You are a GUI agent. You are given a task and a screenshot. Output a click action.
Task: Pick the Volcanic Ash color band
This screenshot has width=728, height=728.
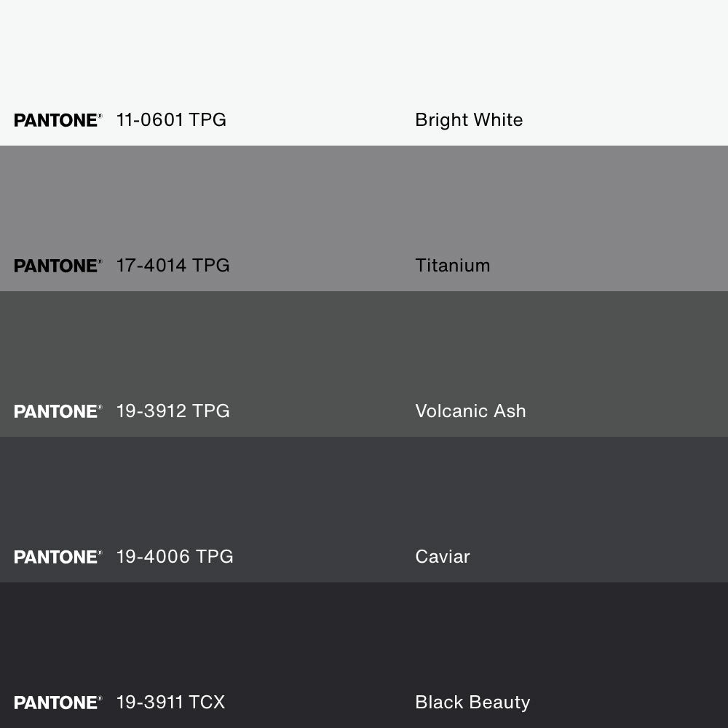[x=364, y=349]
